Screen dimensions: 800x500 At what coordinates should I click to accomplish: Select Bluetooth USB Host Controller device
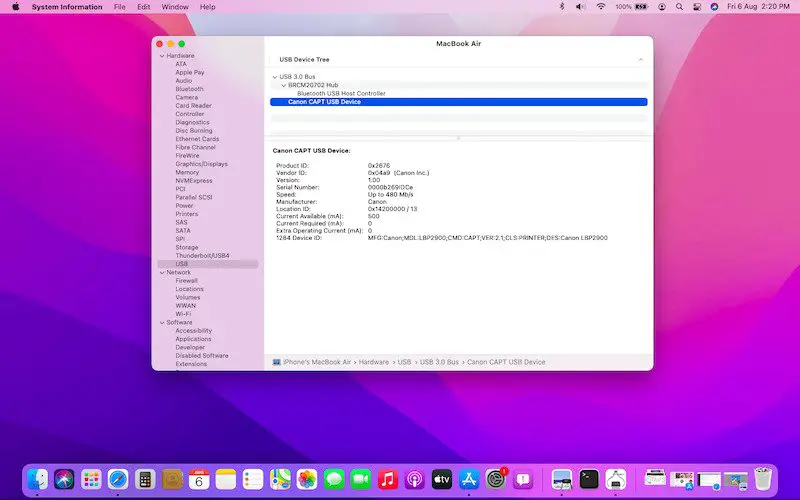[x=341, y=93]
